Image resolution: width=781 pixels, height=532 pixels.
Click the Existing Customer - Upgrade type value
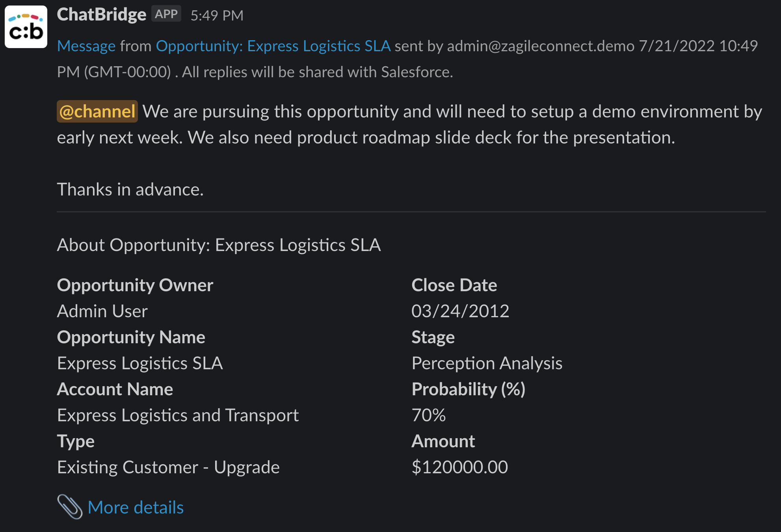click(x=168, y=467)
